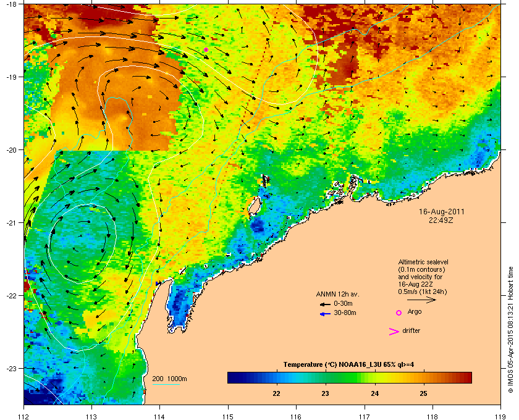Screen dimensions: 519x420
Task: Click the latitude label "-23"
Action: [x=11, y=368]
